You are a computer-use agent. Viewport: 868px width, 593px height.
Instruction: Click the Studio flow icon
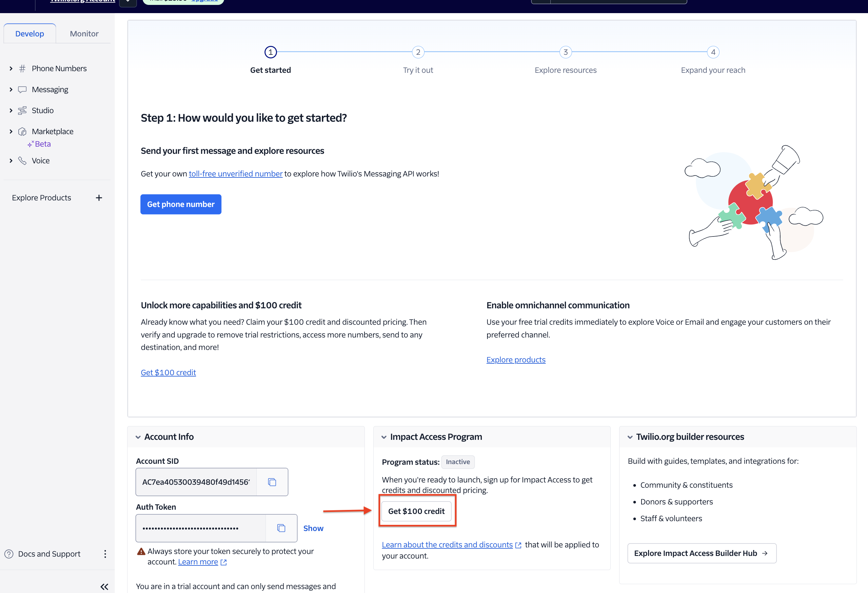(x=22, y=111)
